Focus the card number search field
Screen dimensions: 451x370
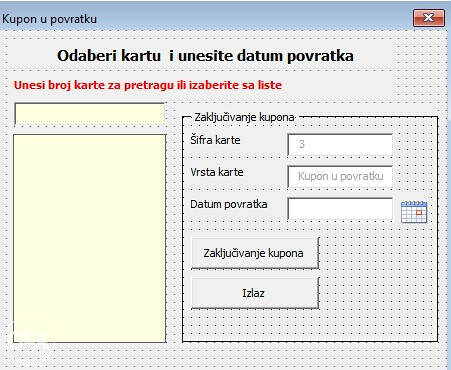89,114
